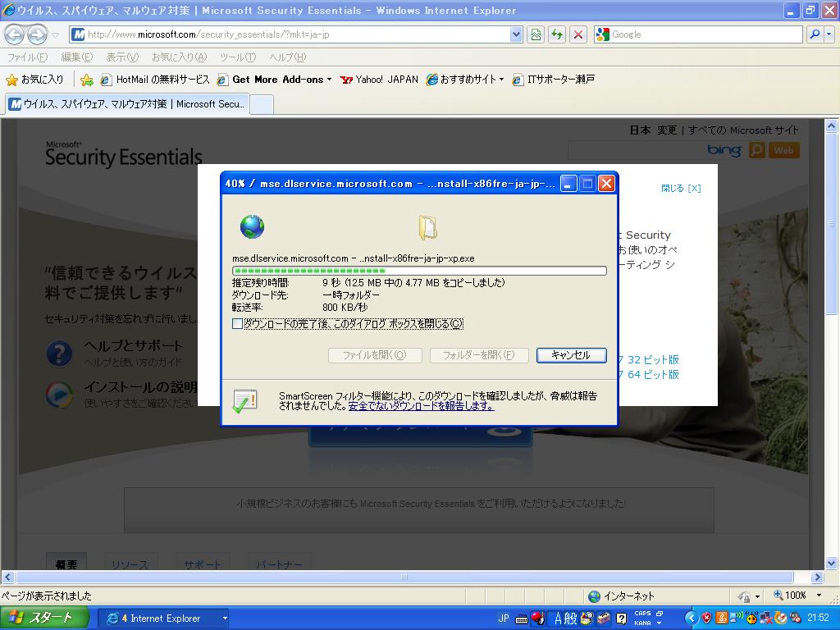This screenshot has height=630, width=840.
Task: Click the IME keyboard icon in language bar
Action: pos(521,619)
